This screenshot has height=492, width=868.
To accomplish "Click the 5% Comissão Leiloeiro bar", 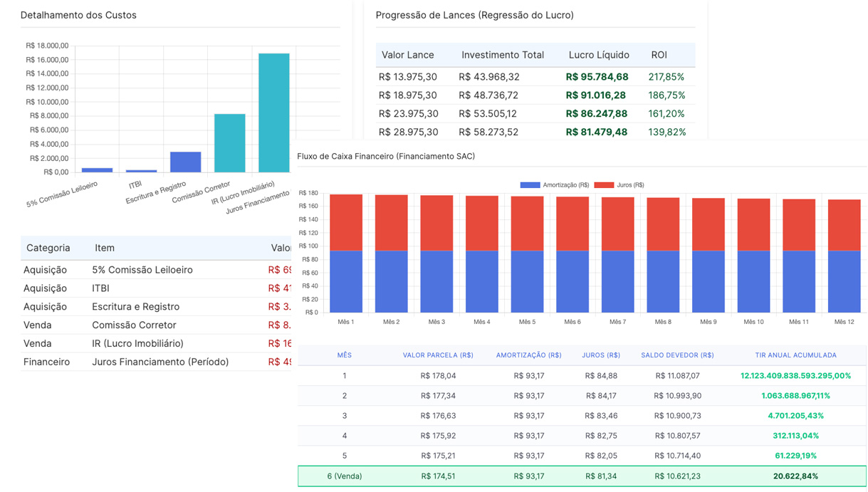I will point(97,170).
